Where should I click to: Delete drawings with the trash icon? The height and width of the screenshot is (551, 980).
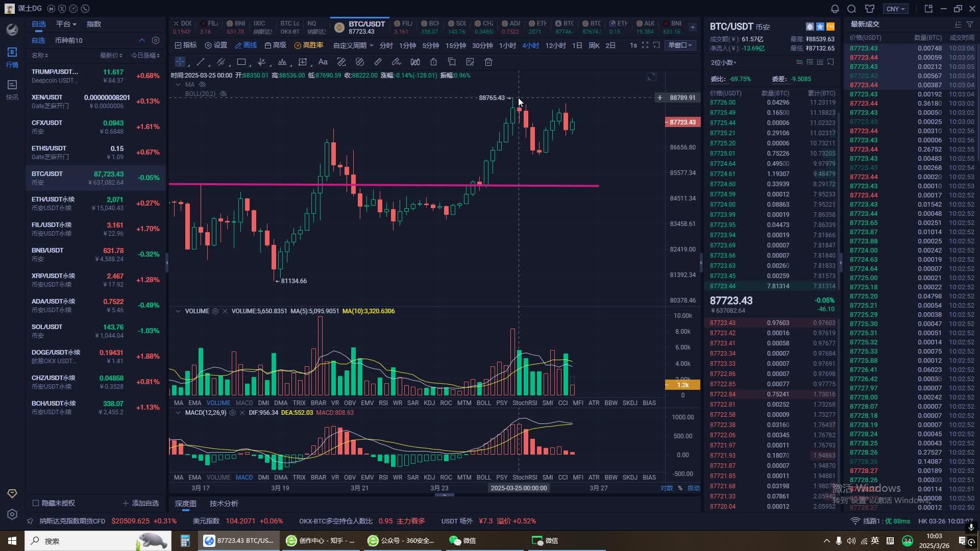coord(488,62)
